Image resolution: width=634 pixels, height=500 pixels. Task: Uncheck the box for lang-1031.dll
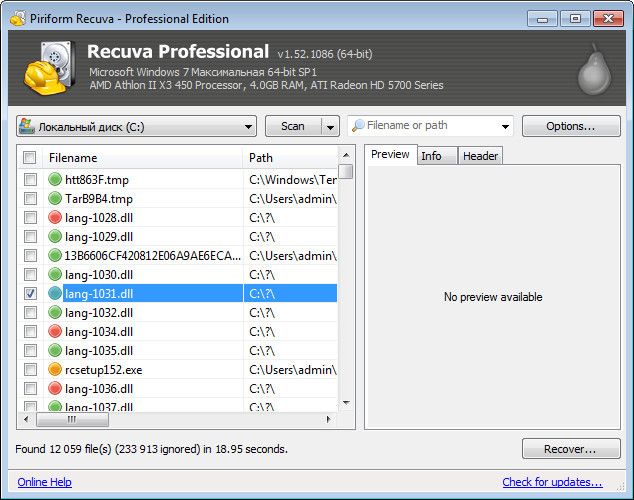[30, 293]
